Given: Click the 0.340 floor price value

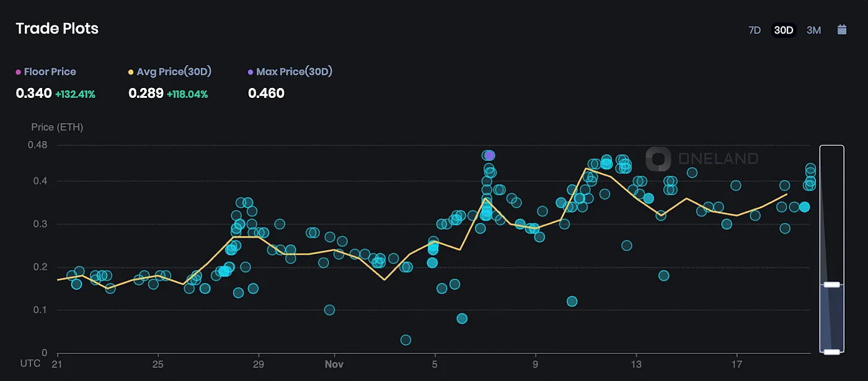Looking at the screenshot, I should (x=33, y=94).
